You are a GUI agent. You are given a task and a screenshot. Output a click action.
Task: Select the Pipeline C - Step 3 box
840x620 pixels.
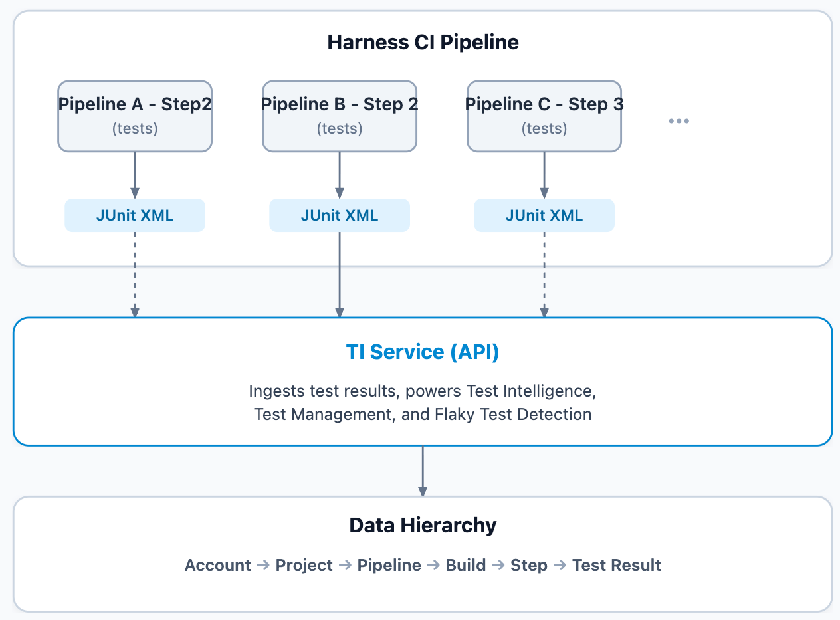pos(544,116)
